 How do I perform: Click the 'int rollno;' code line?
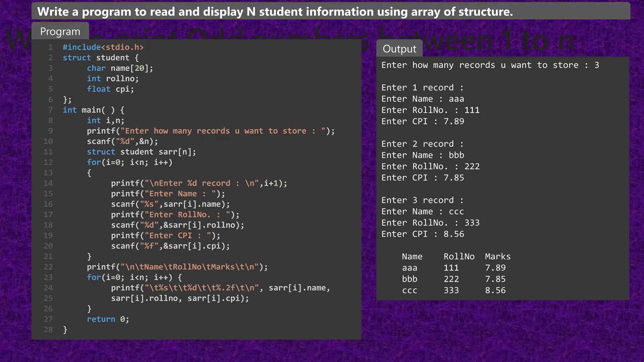point(113,79)
